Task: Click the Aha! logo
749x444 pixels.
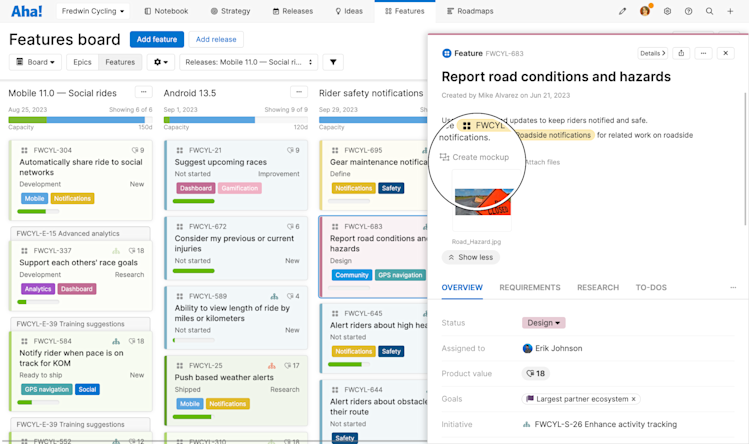Action: point(27,11)
